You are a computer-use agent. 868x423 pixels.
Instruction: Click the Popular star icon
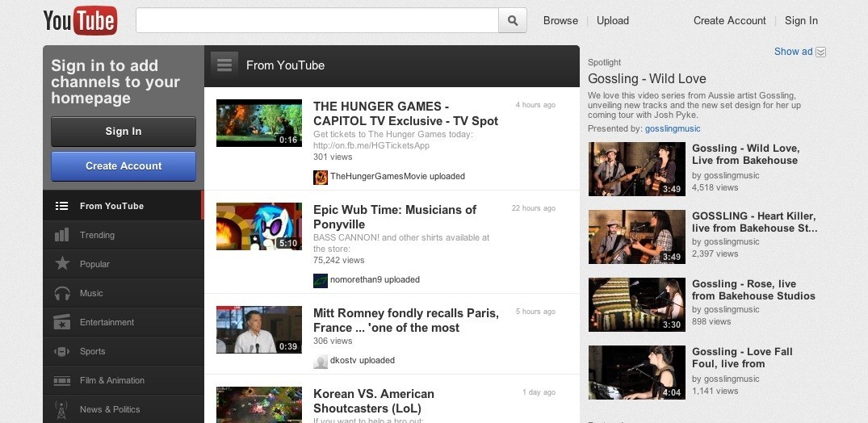click(62, 263)
